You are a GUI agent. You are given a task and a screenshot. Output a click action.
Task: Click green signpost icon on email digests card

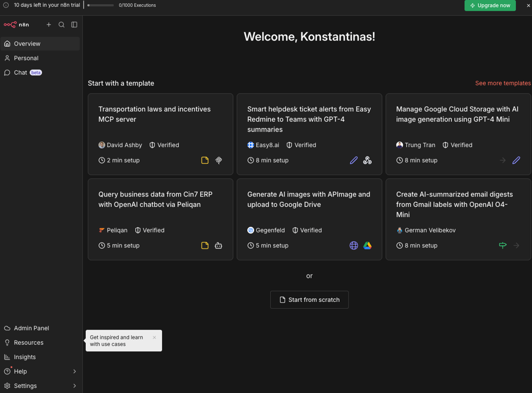pos(503,245)
